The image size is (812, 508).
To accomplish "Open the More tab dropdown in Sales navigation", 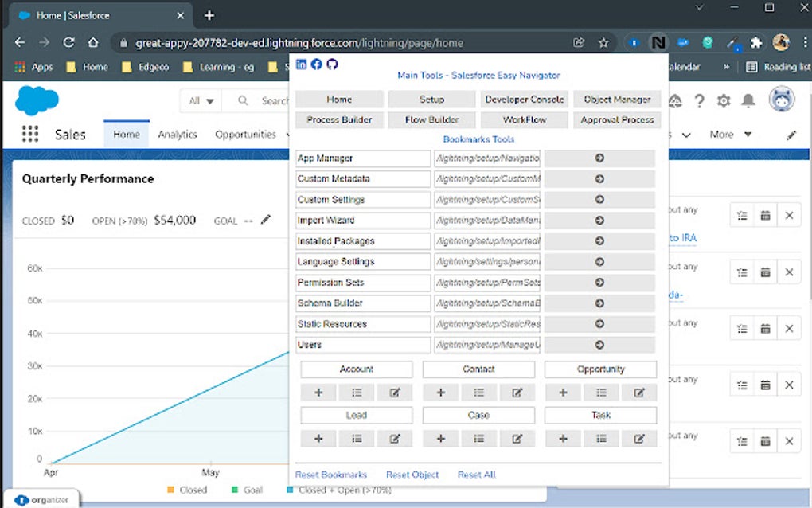I will pos(729,135).
